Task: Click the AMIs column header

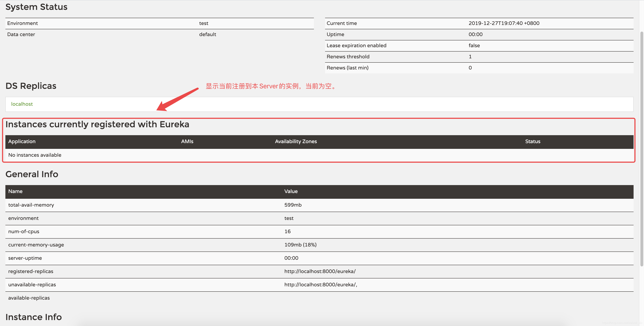Action: pos(187,141)
